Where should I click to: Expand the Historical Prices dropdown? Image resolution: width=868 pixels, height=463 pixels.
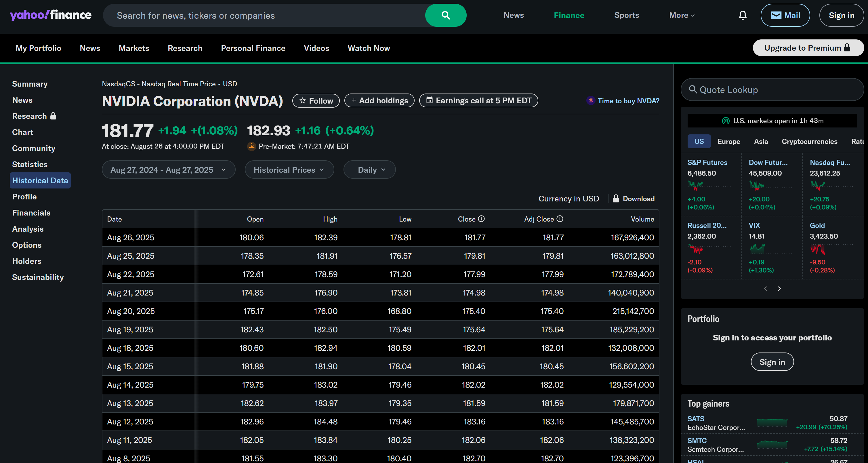click(289, 169)
